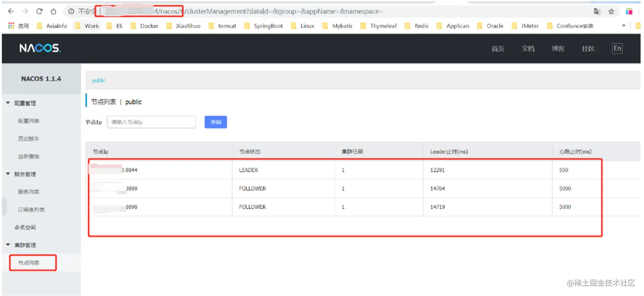Open the AppScan bookmark folder

coord(453,26)
